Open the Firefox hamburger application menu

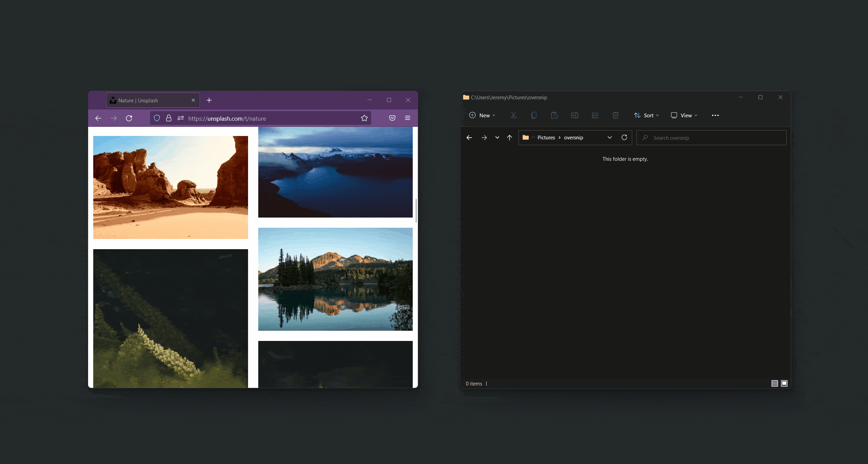[408, 118]
